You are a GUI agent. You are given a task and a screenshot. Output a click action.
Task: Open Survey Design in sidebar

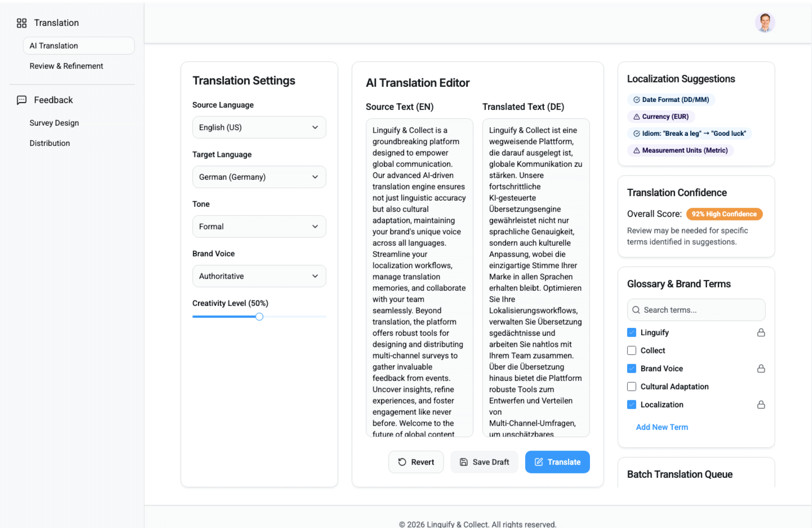(54, 123)
